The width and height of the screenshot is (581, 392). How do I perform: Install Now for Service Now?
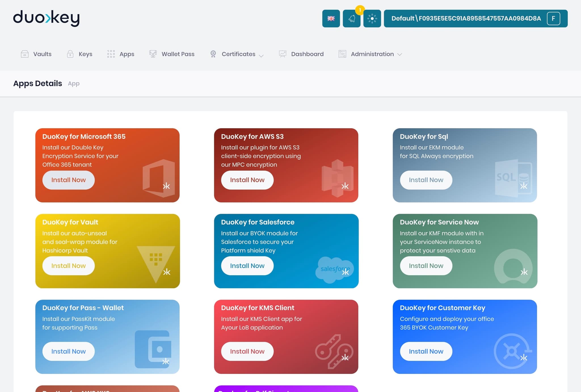pyautogui.click(x=426, y=266)
